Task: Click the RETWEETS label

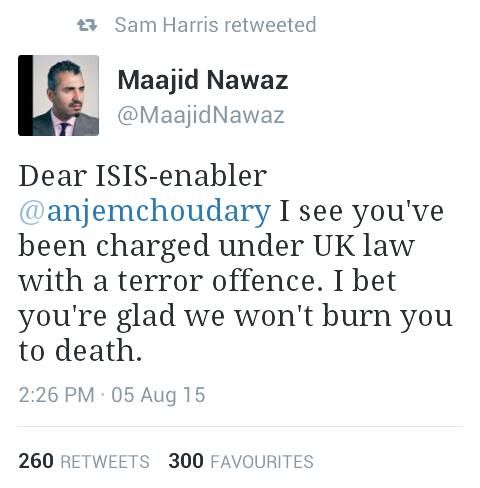Action: 105,462
